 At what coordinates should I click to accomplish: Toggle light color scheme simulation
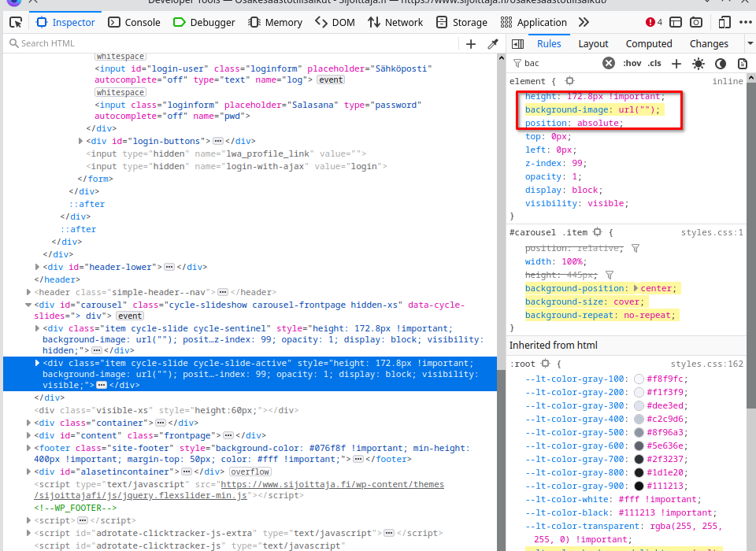[x=699, y=64]
